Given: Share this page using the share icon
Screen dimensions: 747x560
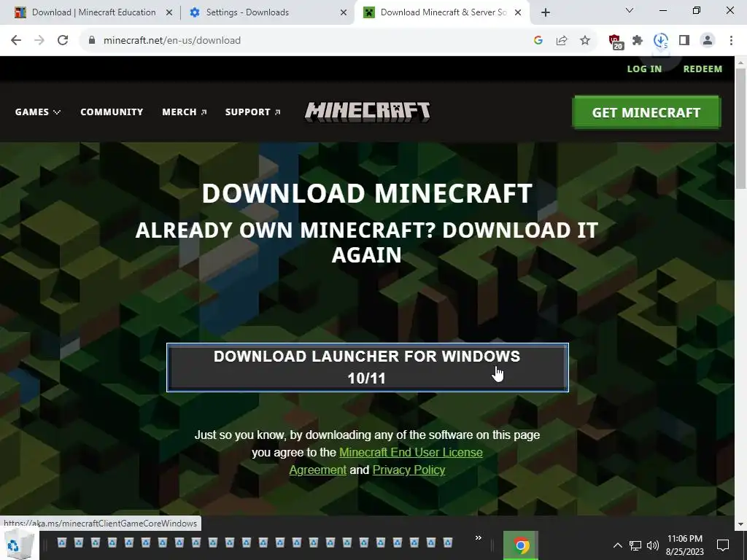Looking at the screenshot, I should coord(562,41).
